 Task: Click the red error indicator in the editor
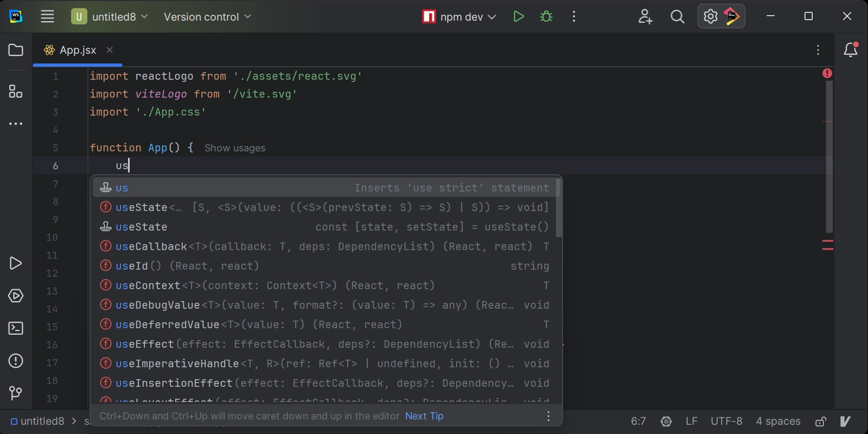tap(827, 73)
